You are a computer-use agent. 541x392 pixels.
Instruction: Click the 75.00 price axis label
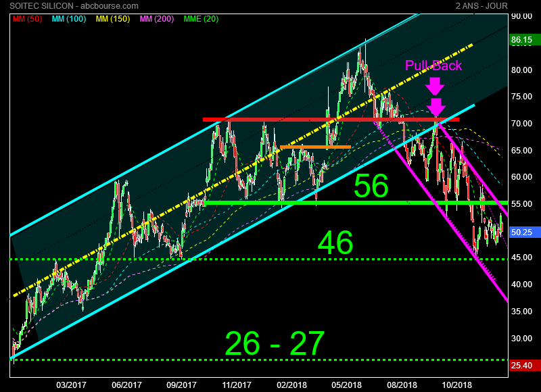click(x=521, y=97)
